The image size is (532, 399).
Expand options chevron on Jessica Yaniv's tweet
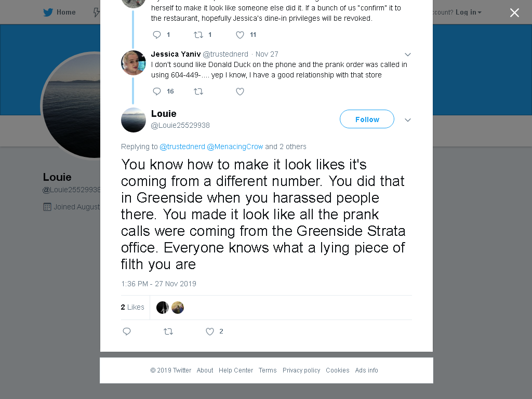[408, 54]
